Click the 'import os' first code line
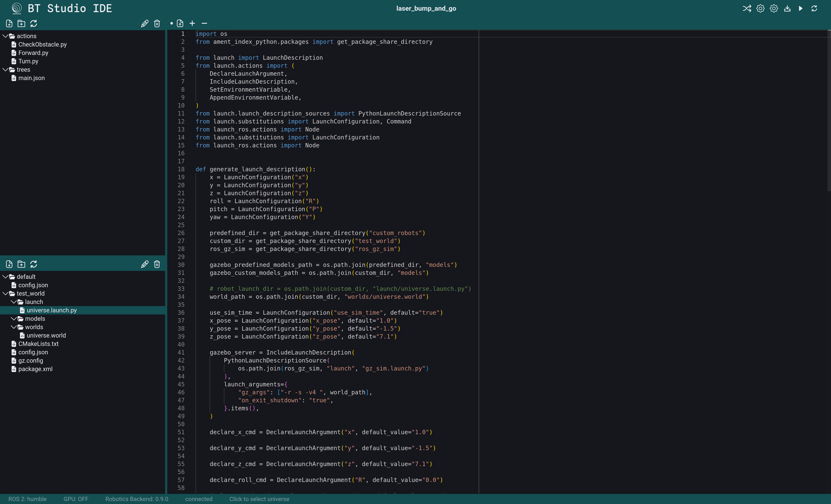 point(212,34)
